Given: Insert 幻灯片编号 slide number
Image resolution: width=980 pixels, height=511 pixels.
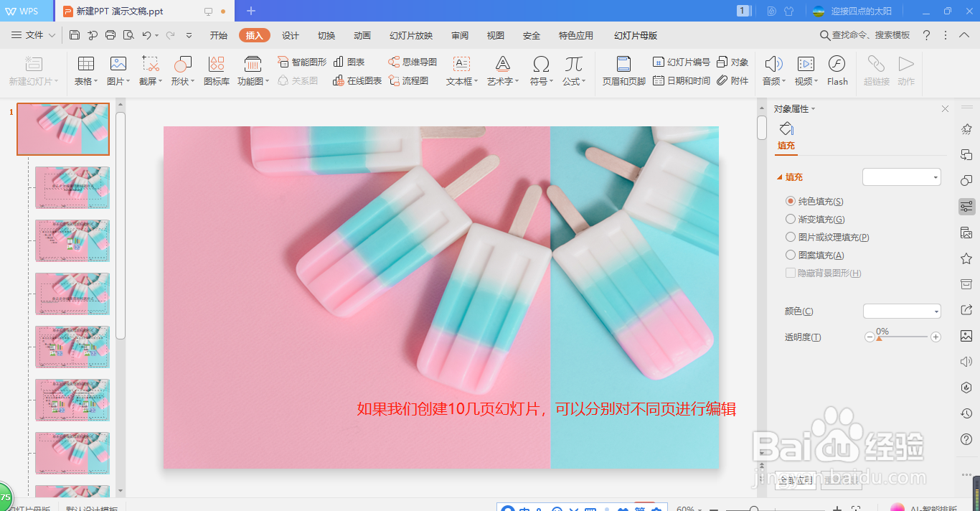Looking at the screenshot, I should coord(682,62).
